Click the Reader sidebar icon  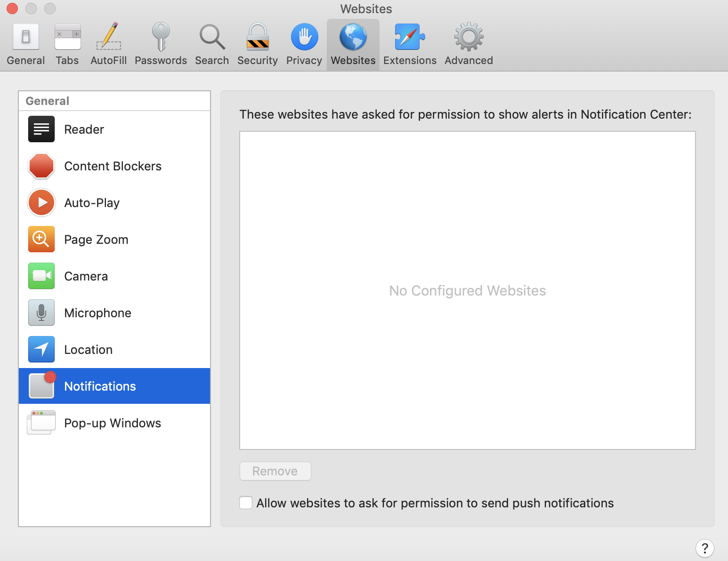coord(41,129)
